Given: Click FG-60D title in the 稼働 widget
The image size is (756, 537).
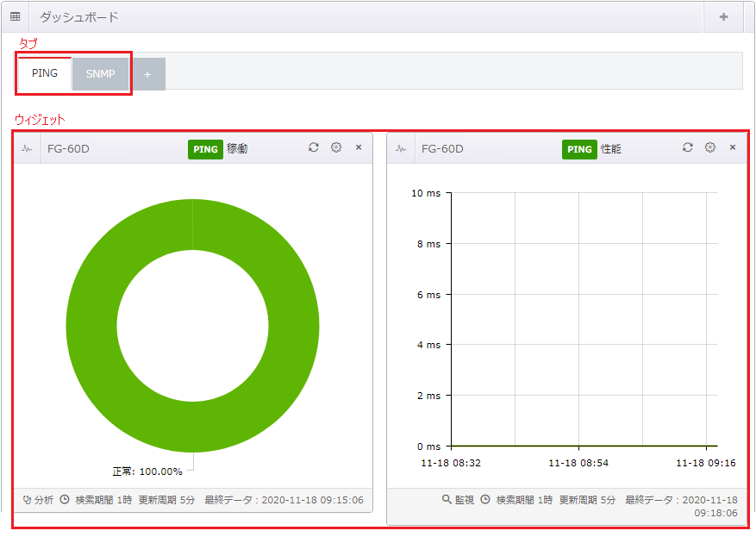Looking at the screenshot, I should [68, 149].
